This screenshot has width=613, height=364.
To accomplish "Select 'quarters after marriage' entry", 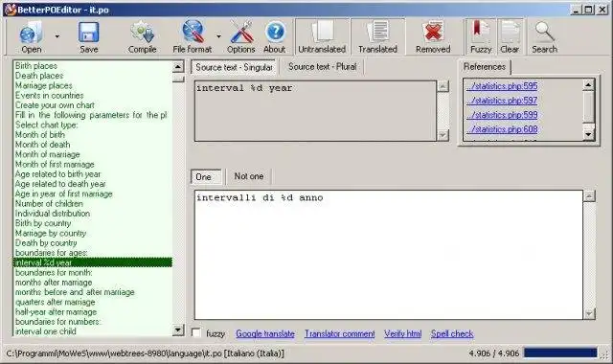I will [56, 302].
